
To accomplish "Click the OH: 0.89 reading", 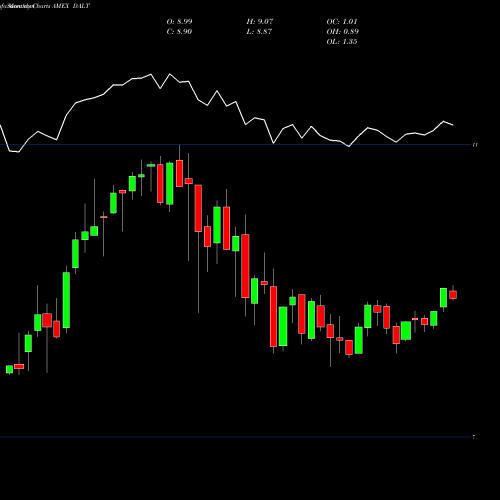I will point(343,32).
